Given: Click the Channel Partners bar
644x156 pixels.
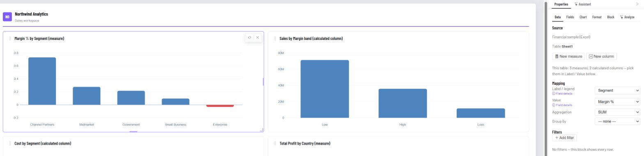Looking at the screenshot, I should point(42,81).
